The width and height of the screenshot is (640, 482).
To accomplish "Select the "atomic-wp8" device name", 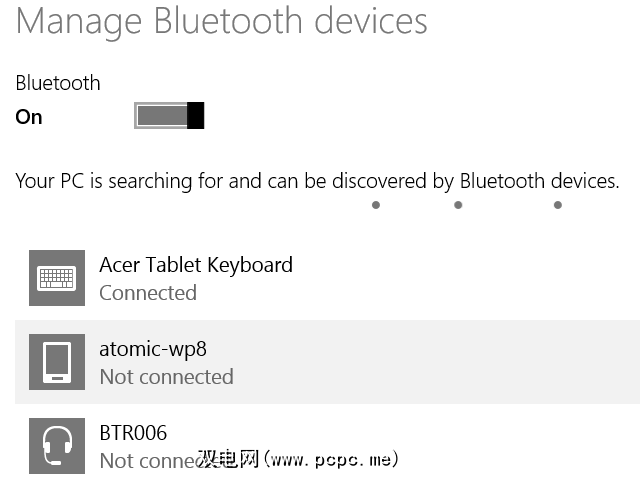I will [x=153, y=349].
